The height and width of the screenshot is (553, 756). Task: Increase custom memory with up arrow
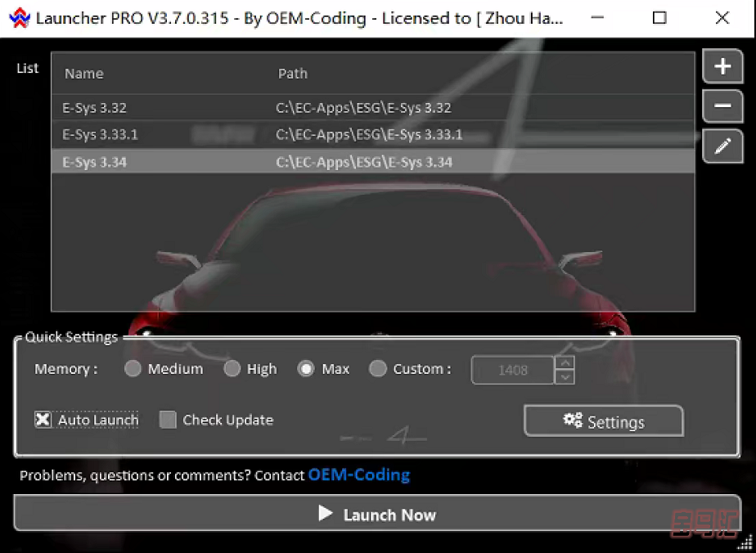tap(565, 362)
